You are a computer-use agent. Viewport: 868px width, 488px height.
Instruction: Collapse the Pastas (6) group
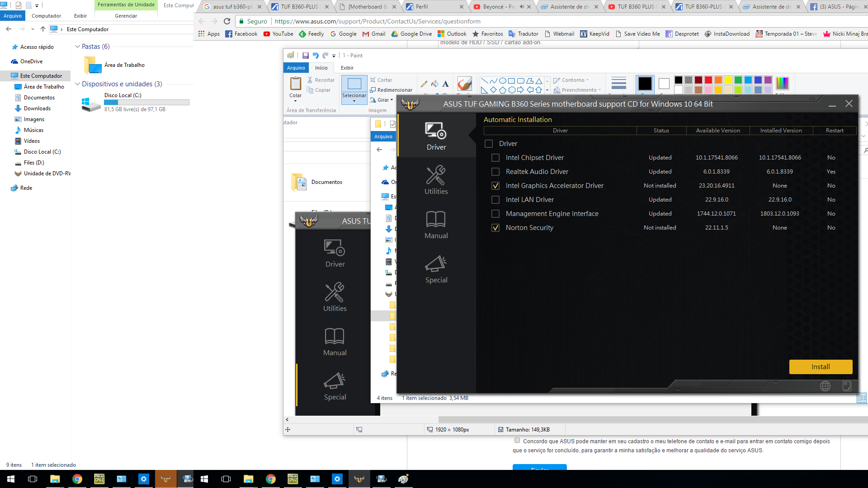tap(77, 47)
